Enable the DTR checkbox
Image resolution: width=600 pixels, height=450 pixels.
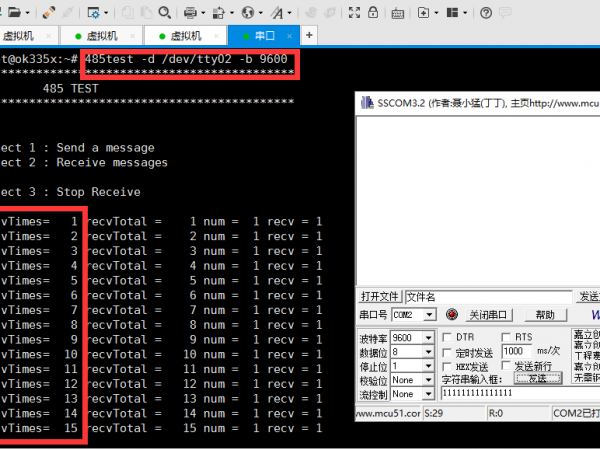pos(446,337)
